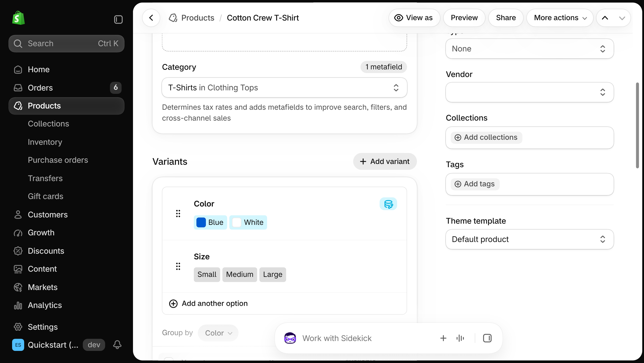The width and height of the screenshot is (644, 363).
Task: Click the linked metafield icon in Color option
Action: (x=388, y=204)
